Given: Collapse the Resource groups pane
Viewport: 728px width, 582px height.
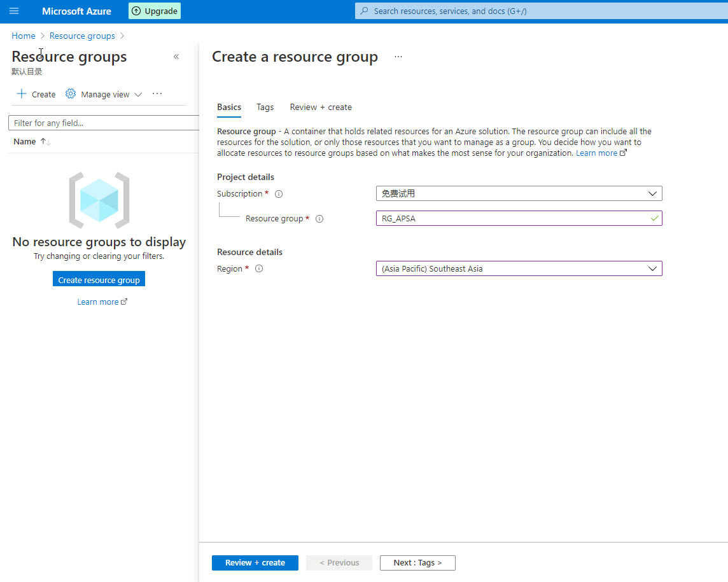Looking at the screenshot, I should click(x=176, y=57).
